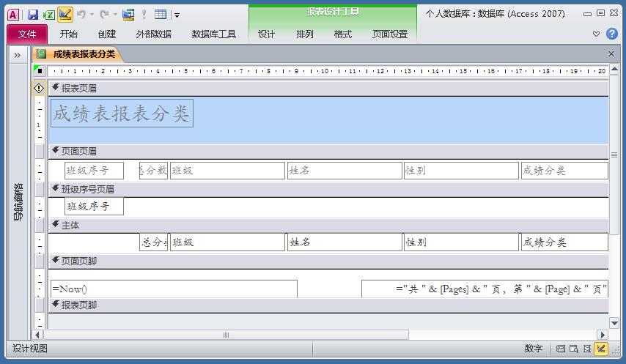
Task: Click the layout view icon in quick access toolbar
Action: coord(128,15)
